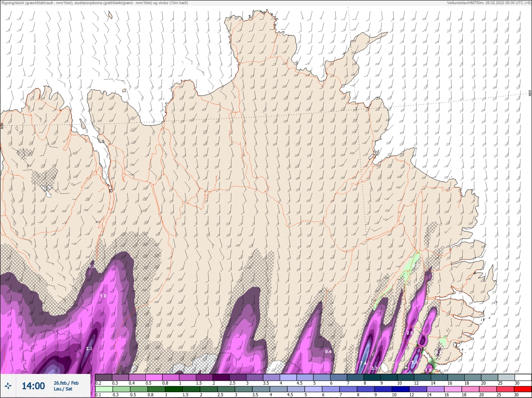Click the N66 latitude label on left edge
This screenshot has width=532, height=398.
point(2,125)
